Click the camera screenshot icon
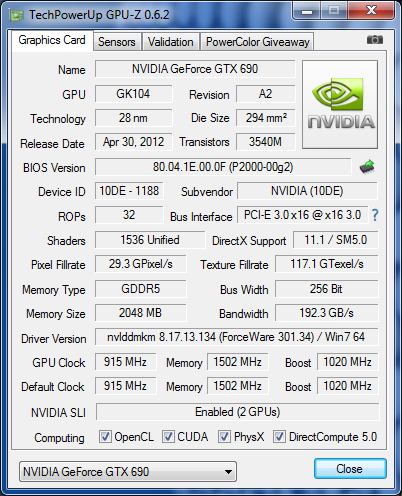Screen dimensions: 402x496 click(375, 40)
